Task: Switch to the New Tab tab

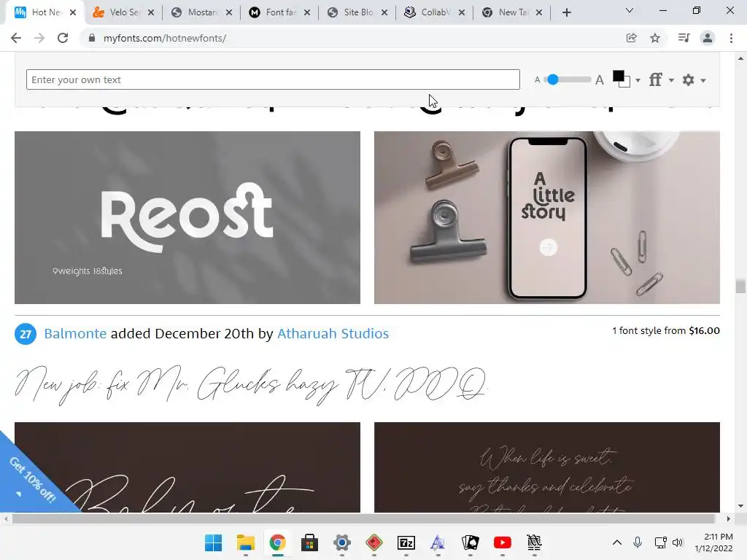Action: point(508,12)
